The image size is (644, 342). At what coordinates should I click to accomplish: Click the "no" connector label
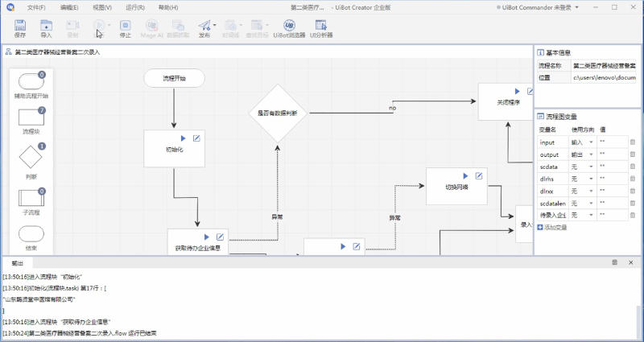pos(392,108)
